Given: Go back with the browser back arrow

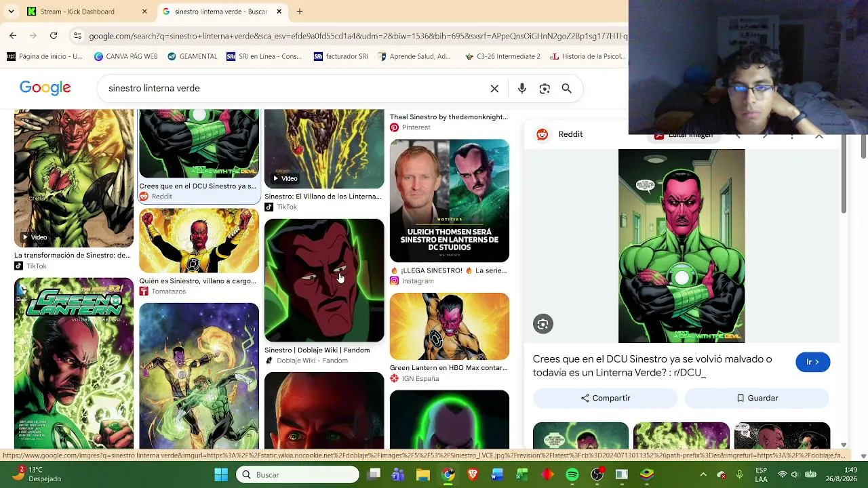Looking at the screenshot, I should pos(13,35).
